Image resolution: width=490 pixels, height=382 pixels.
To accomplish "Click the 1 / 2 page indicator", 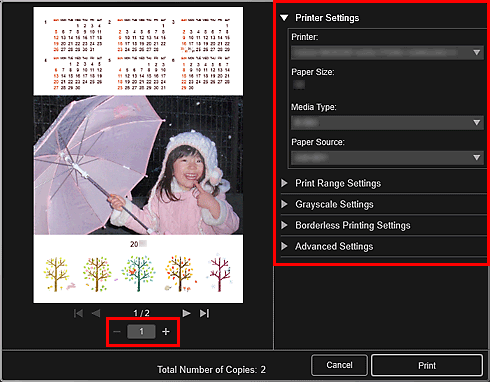I will pos(141,313).
